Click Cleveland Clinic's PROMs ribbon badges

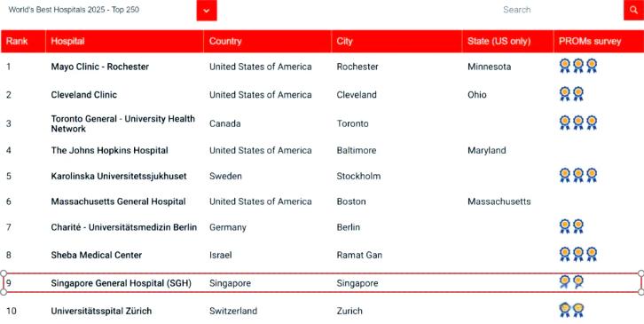(572, 94)
